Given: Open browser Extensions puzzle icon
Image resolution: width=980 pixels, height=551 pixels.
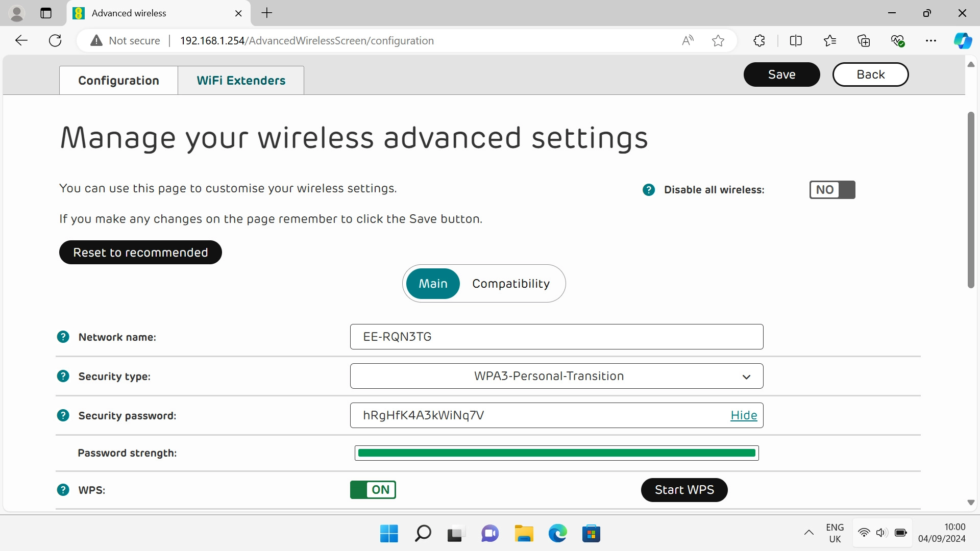Looking at the screenshot, I should point(759,41).
